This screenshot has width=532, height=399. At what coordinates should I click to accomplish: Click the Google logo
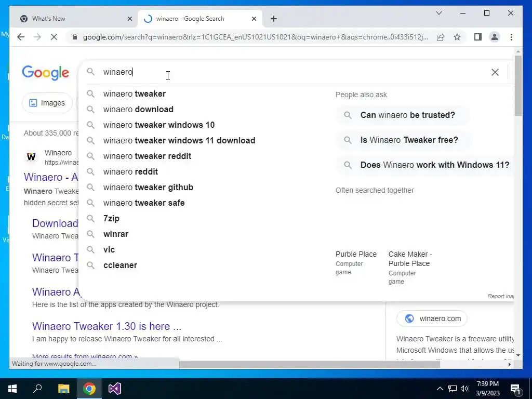pyautogui.click(x=46, y=73)
